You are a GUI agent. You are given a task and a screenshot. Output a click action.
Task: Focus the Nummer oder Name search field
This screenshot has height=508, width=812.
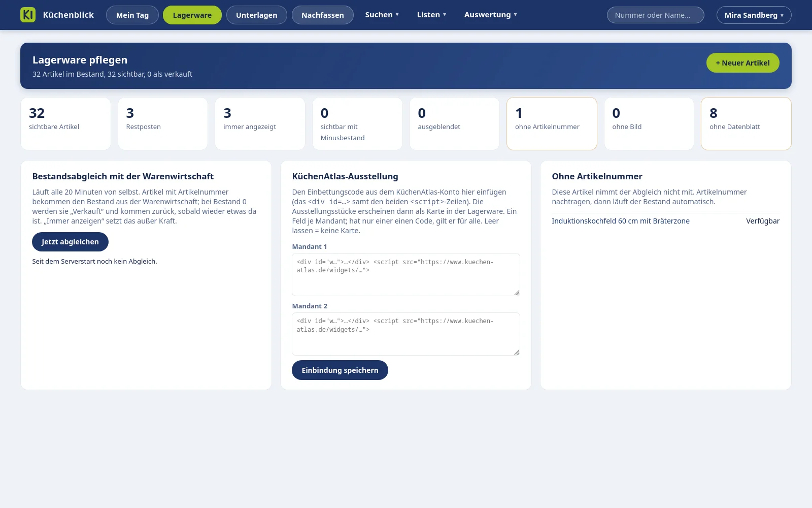[656, 15]
